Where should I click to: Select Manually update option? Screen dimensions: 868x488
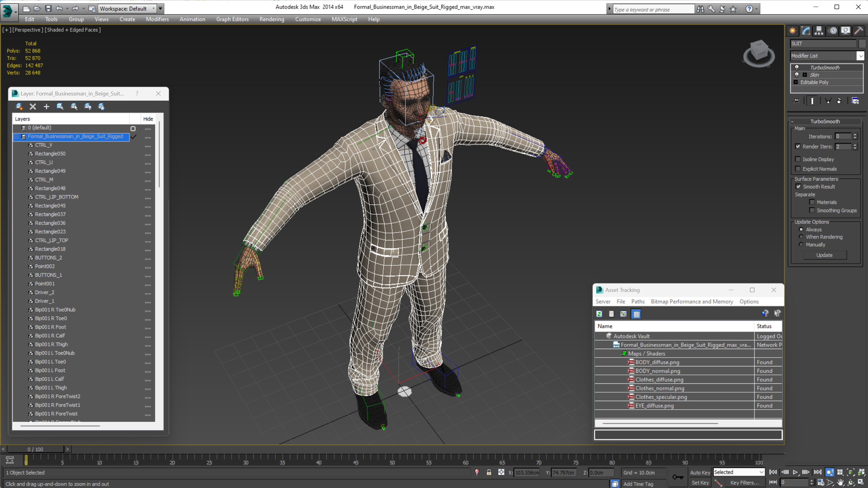[801, 244]
